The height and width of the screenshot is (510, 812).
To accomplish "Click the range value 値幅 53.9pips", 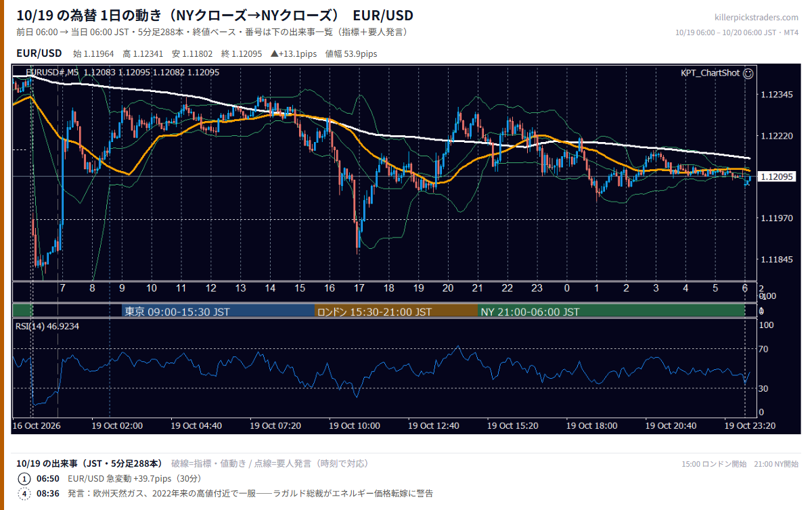I will coord(351,53).
